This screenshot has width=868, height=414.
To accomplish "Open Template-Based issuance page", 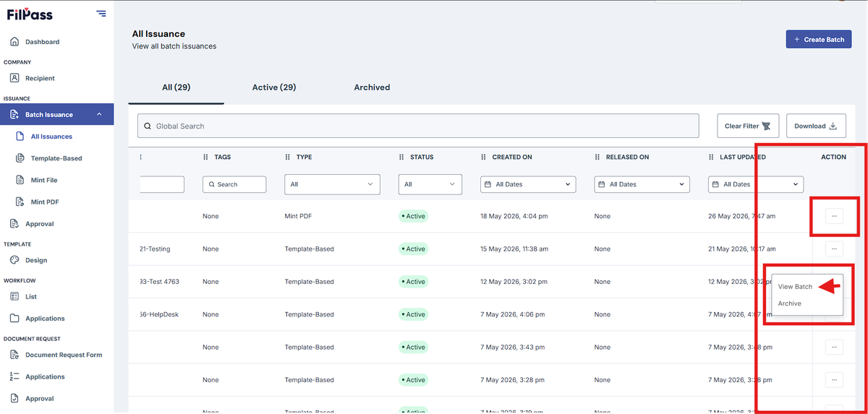I will tap(56, 158).
